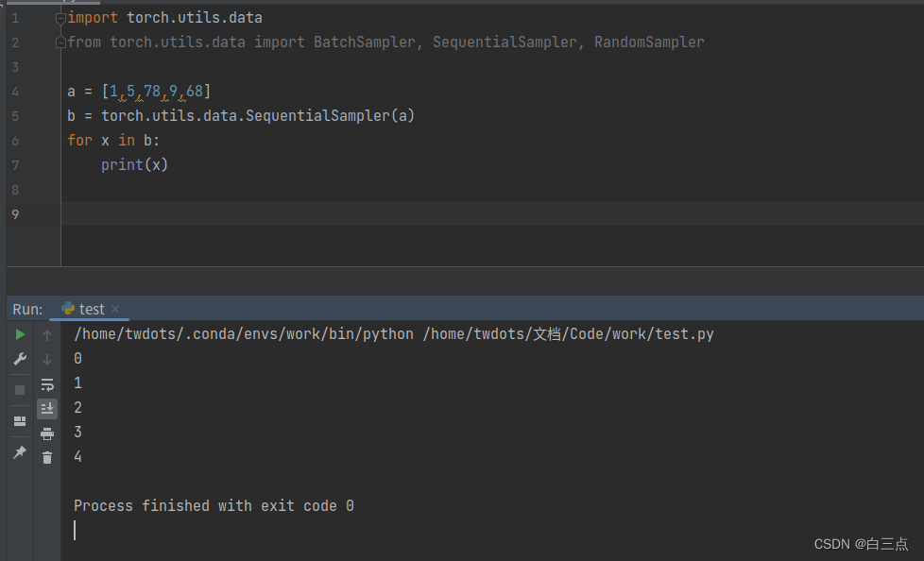Click the stop process square button

point(20,389)
